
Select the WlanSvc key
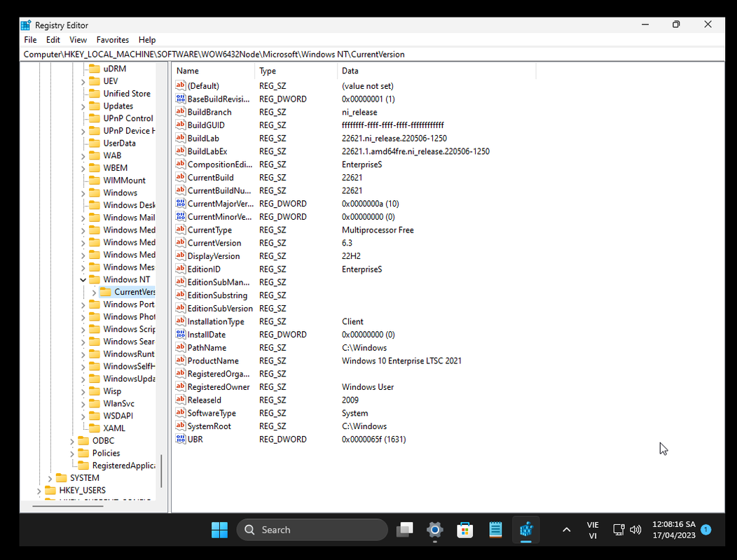(x=118, y=404)
